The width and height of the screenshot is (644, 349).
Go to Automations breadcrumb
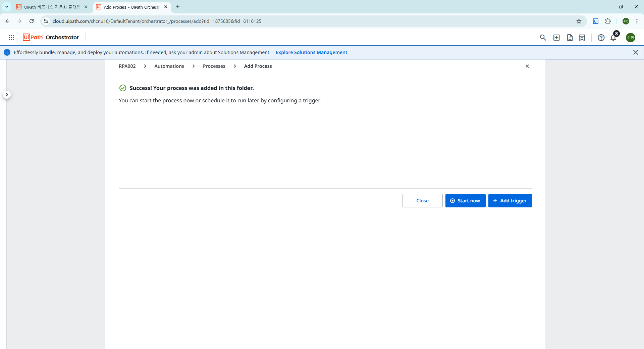pyautogui.click(x=169, y=66)
